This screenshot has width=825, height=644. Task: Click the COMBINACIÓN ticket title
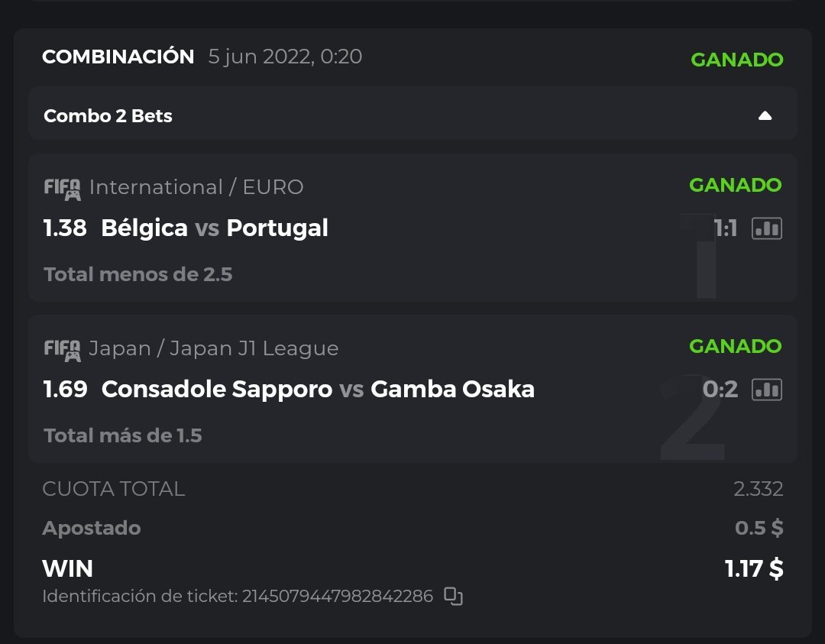118,57
